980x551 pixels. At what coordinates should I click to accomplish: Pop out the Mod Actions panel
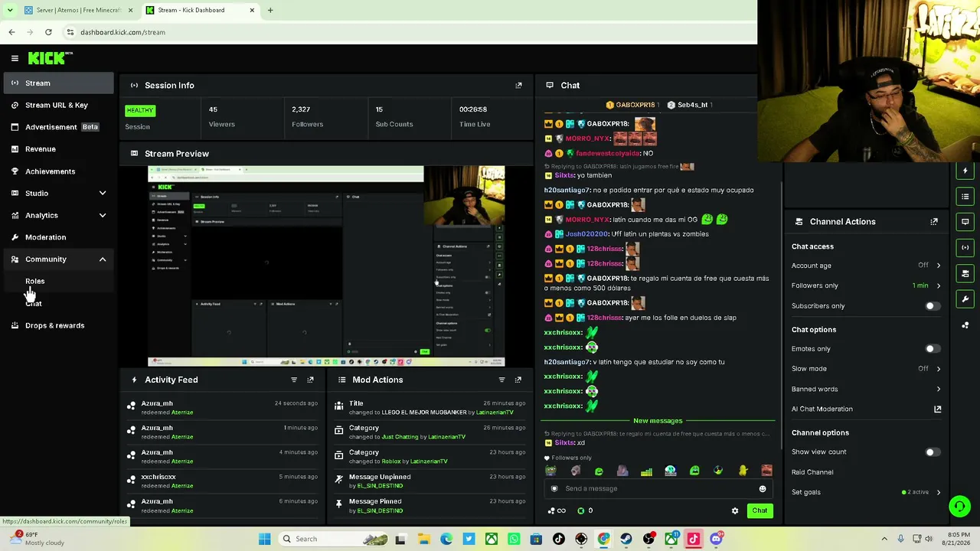click(518, 380)
